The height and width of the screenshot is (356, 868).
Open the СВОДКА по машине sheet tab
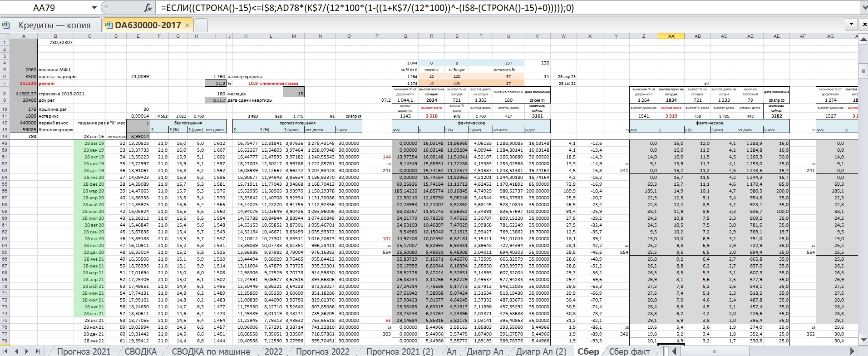[211, 351]
